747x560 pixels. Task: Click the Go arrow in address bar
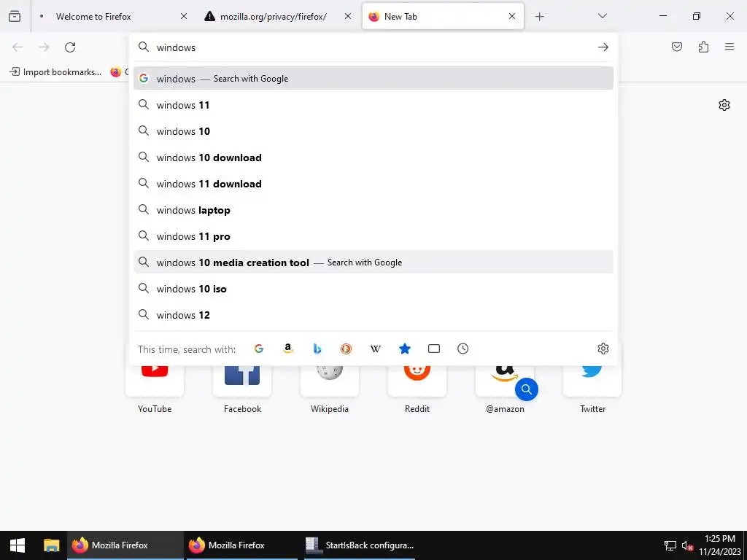(603, 47)
